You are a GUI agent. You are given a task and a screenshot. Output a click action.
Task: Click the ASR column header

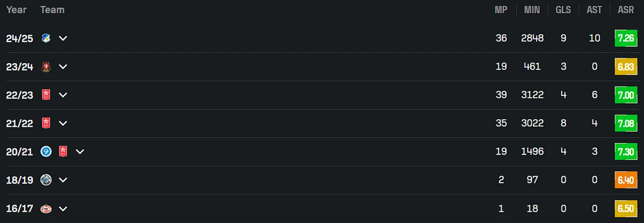coord(626,10)
